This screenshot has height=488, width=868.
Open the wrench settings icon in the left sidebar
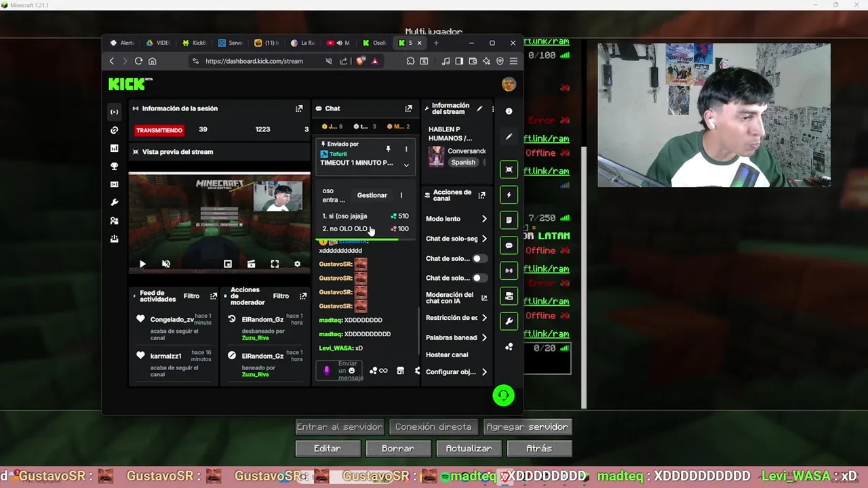tap(114, 203)
